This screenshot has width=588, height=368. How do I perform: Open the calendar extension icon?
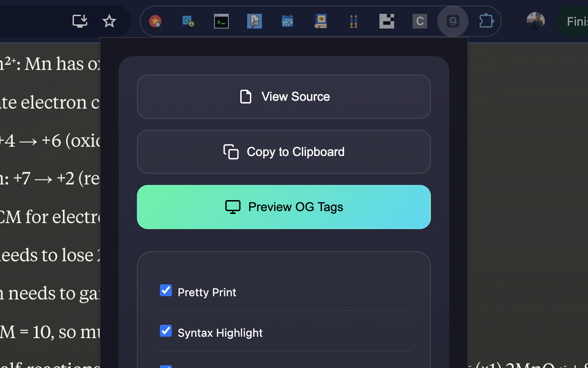point(287,21)
